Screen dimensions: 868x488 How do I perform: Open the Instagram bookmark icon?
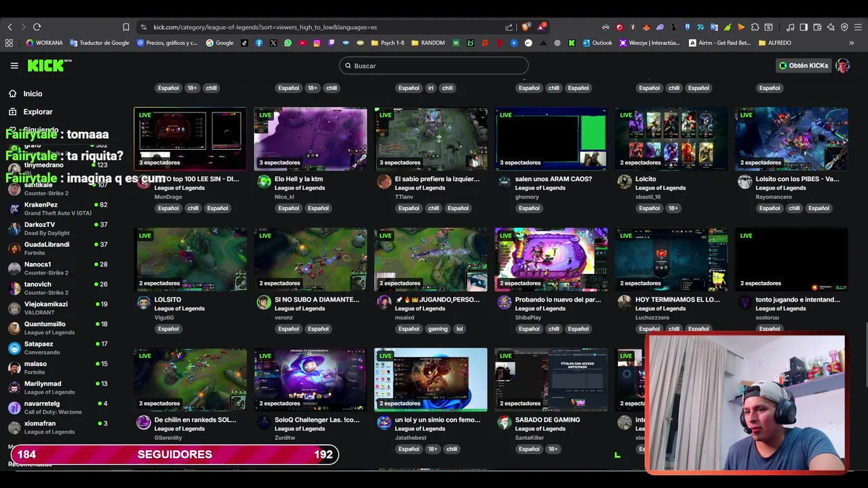pyautogui.click(x=317, y=43)
